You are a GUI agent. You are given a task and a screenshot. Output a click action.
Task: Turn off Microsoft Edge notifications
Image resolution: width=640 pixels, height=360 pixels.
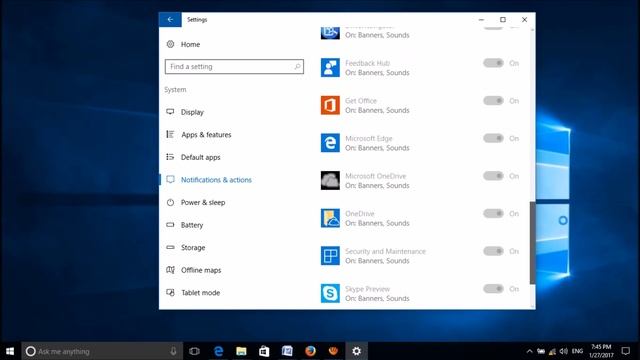(493, 138)
